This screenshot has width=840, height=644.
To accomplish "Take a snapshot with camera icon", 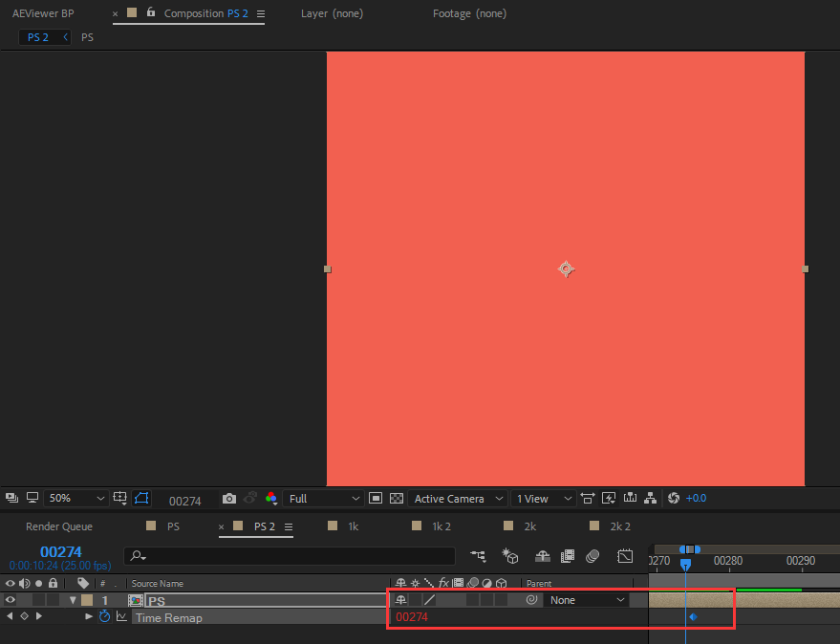I will pos(228,499).
